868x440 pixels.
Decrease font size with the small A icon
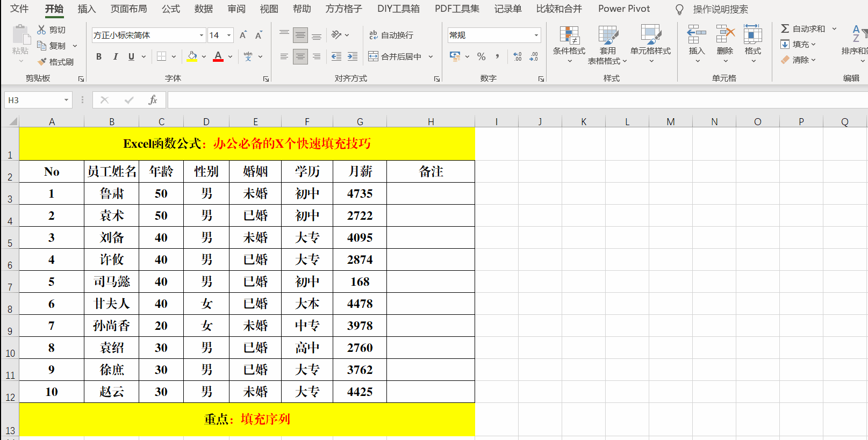pos(259,35)
